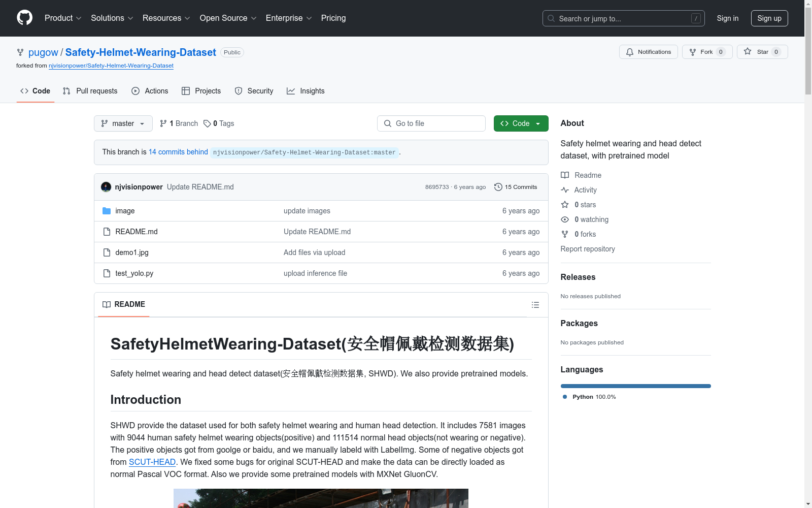Click the Notifications bell button
This screenshot has width=812, height=508.
coord(648,52)
